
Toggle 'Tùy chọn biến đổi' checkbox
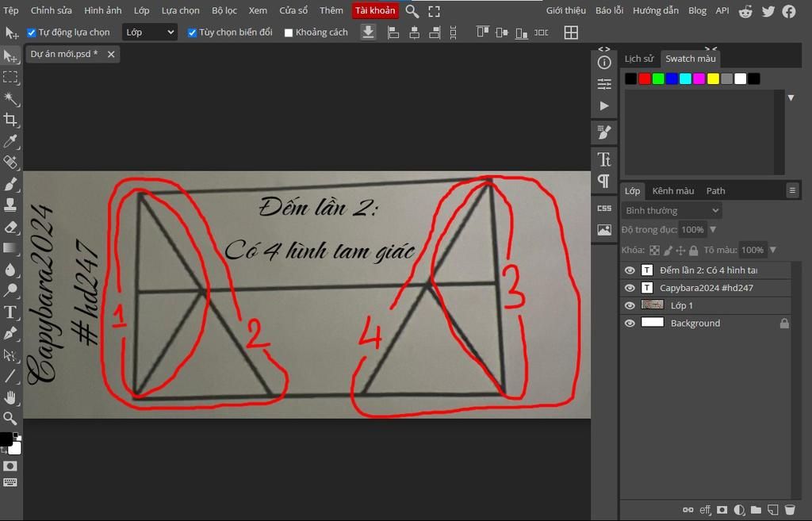coord(192,33)
